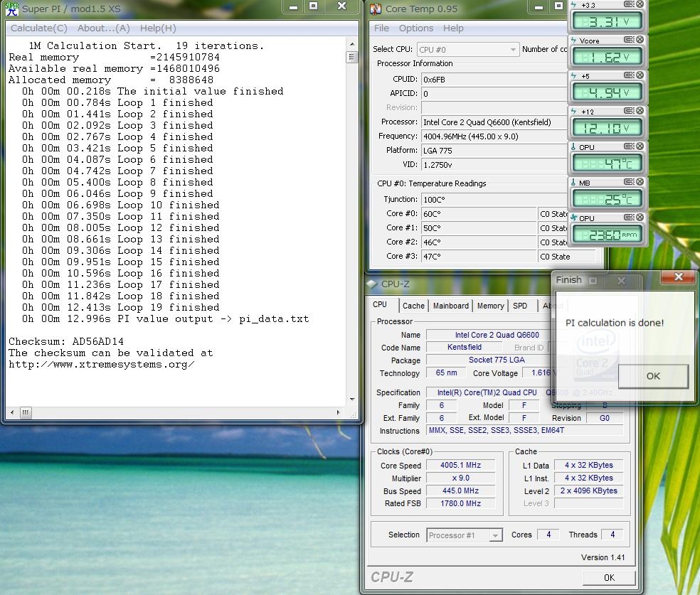Click OK button at bottom of CPU-Z
The height and width of the screenshot is (595, 700).
609,578
